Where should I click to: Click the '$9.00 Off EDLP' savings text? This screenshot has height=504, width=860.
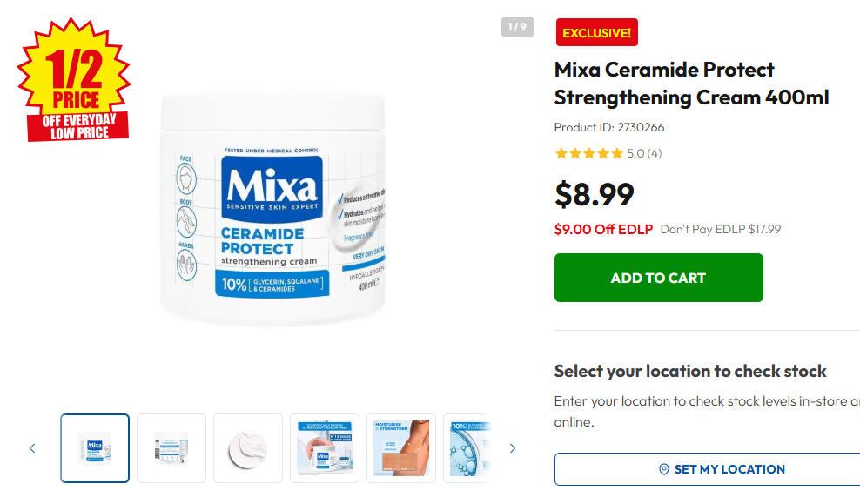tap(603, 230)
